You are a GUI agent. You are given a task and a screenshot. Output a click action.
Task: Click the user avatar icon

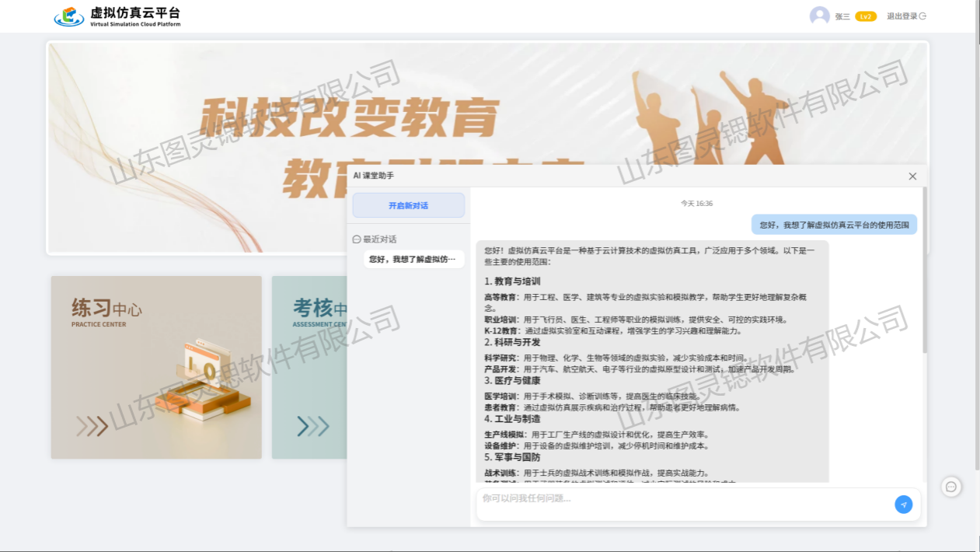(819, 16)
